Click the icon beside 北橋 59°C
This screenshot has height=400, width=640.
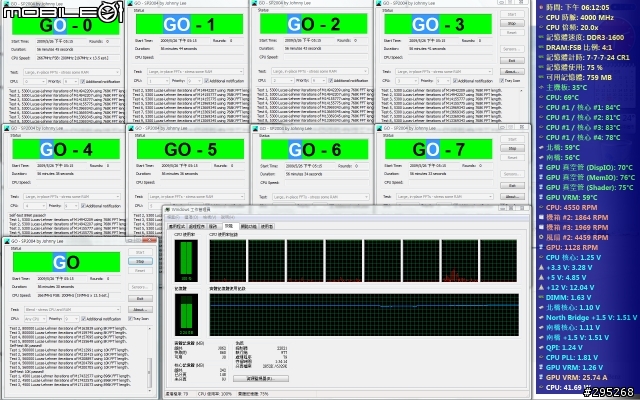pyautogui.click(x=541, y=147)
